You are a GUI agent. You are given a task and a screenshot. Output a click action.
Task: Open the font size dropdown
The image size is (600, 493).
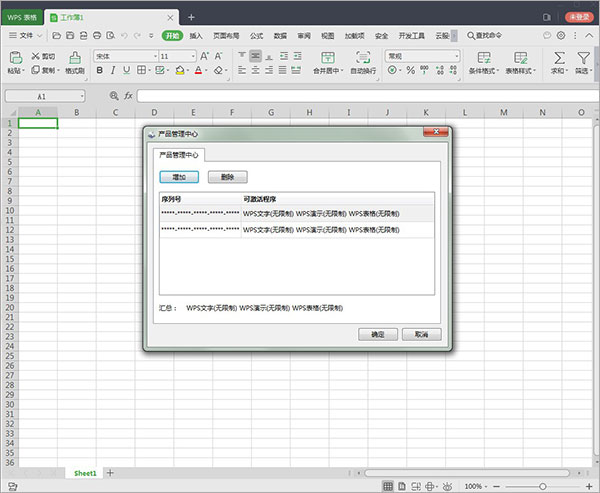193,56
